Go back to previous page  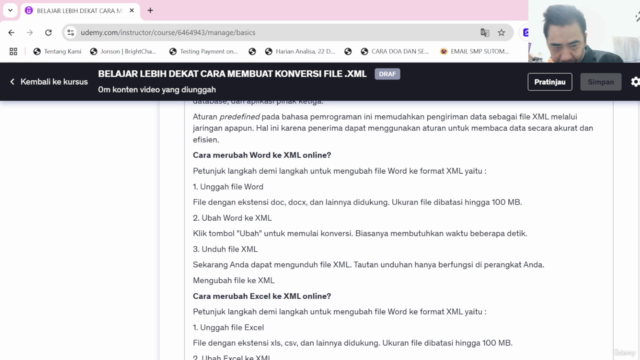[x=11, y=33]
